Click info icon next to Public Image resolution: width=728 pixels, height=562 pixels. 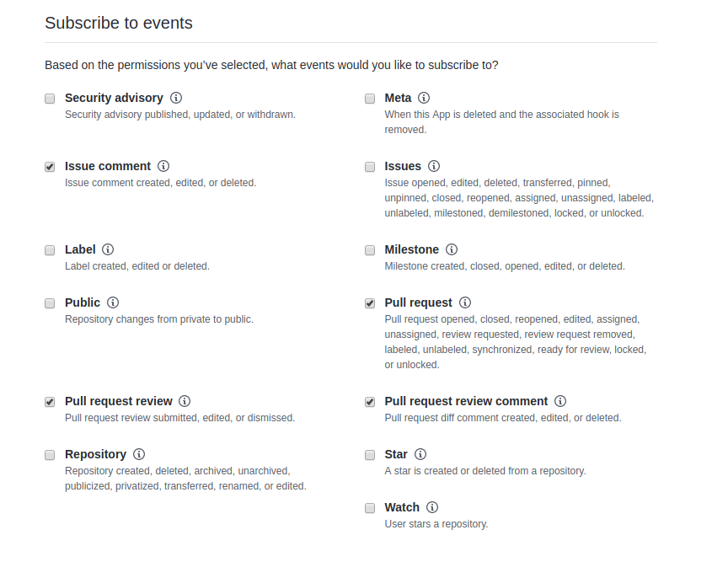(x=113, y=302)
